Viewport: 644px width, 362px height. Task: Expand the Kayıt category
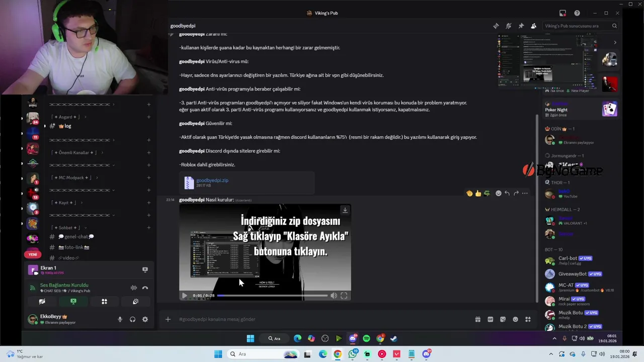click(67, 203)
